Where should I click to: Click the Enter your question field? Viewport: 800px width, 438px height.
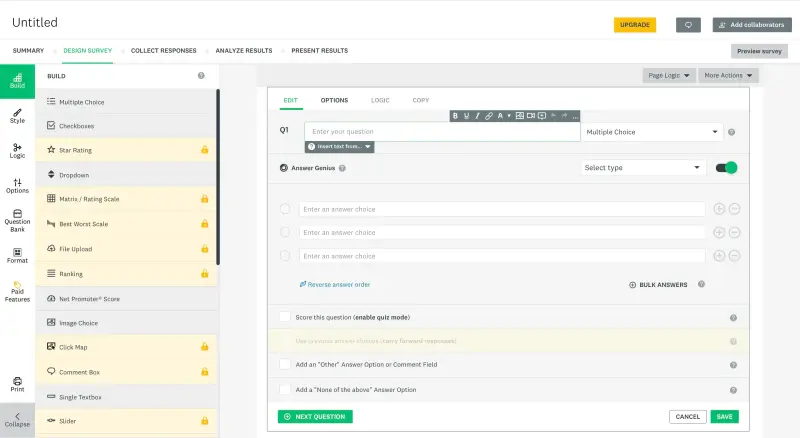[442, 132]
